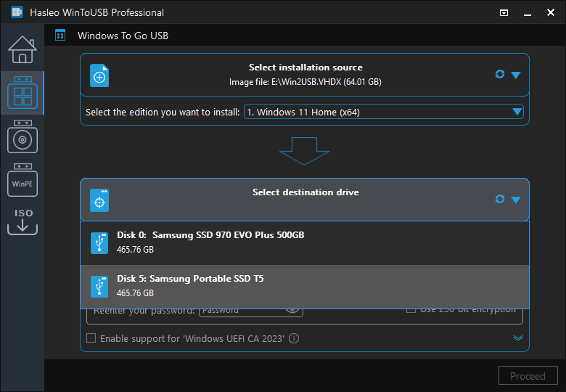566x392 pixels.
Task: Click the installation source file icon
Action: pyautogui.click(x=99, y=75)
